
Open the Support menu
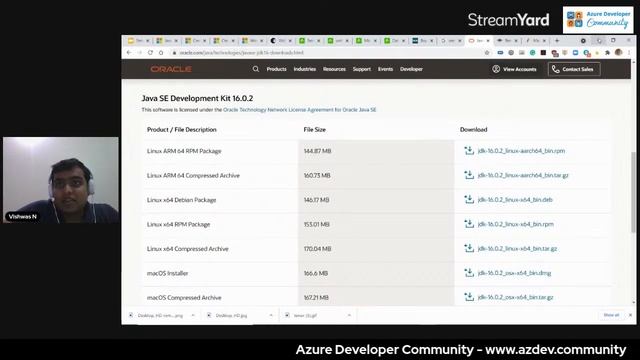362,69
